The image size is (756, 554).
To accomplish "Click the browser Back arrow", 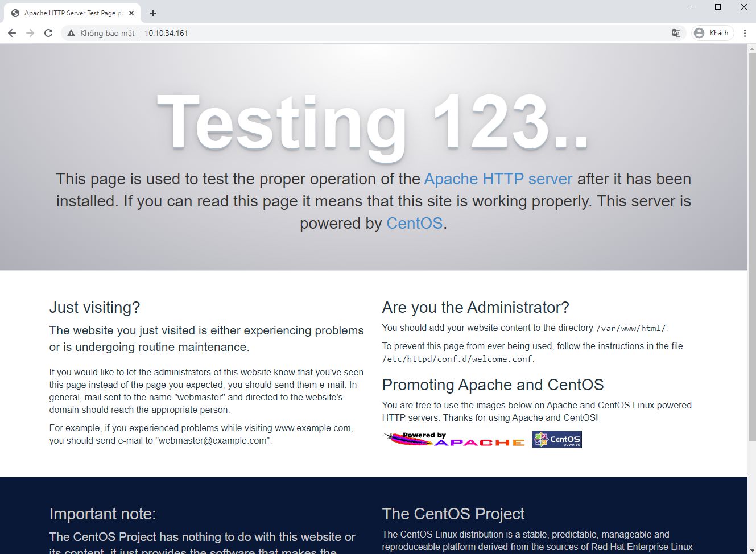I will 12,33.
